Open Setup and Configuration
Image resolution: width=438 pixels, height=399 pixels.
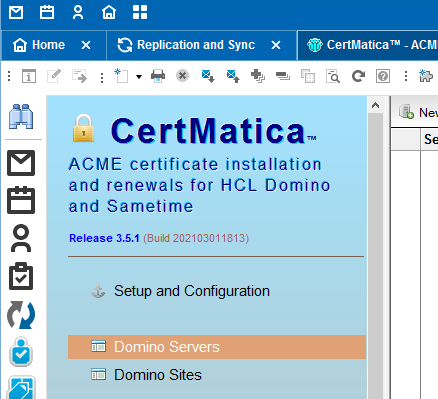pyautogui.click(x=192, y=291)
